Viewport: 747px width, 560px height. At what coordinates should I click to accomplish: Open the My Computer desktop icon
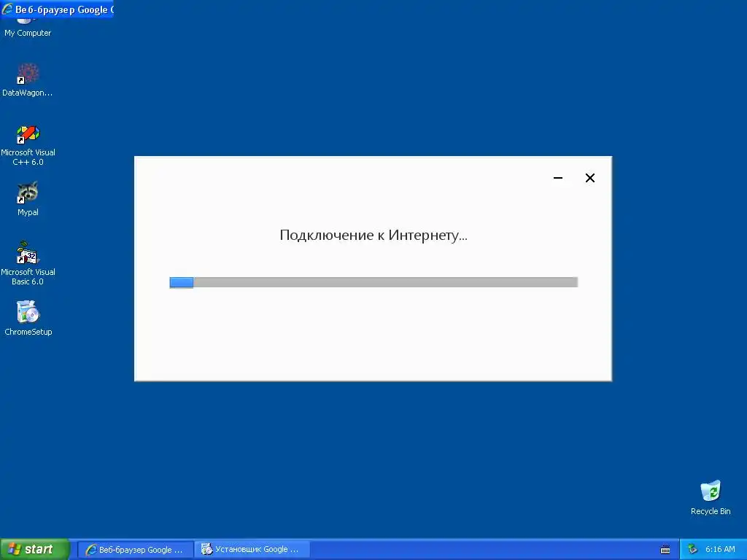click(x=28, y=28)
